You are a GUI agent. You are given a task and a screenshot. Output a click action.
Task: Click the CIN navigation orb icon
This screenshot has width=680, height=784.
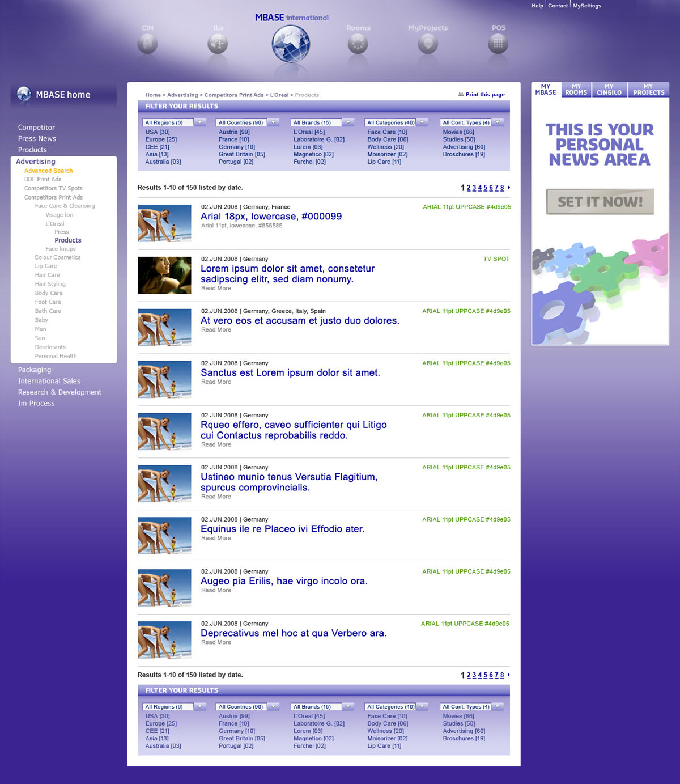147,44
